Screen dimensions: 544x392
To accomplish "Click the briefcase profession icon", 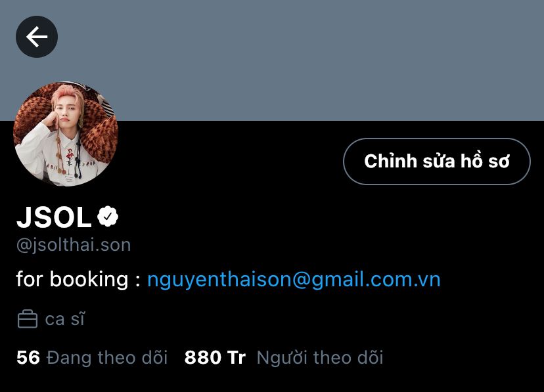I will (28, 319).
